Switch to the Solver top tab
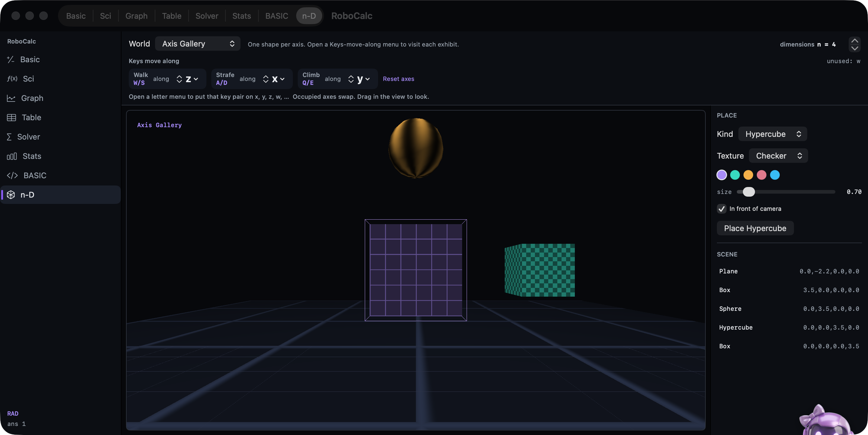 pos(207,16)
